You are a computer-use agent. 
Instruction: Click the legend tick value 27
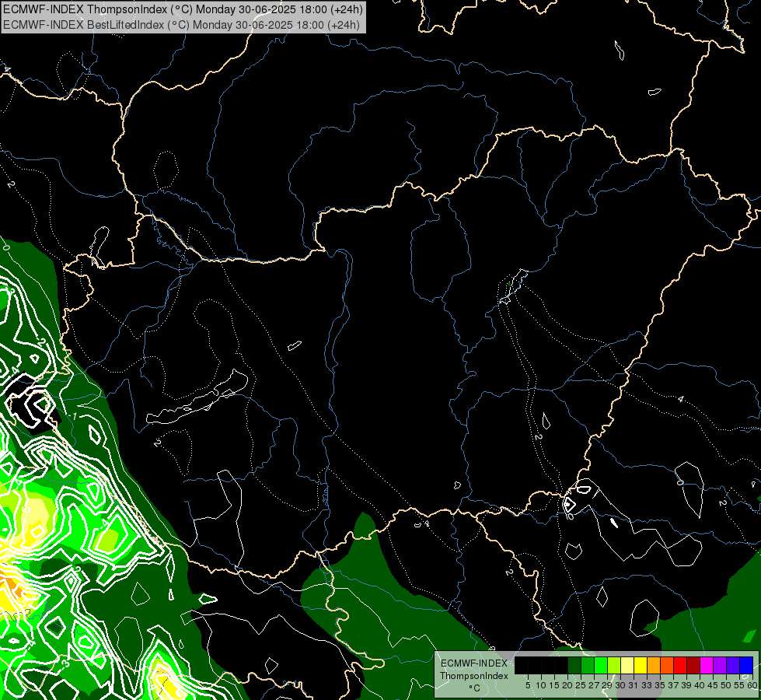(594, 685)
